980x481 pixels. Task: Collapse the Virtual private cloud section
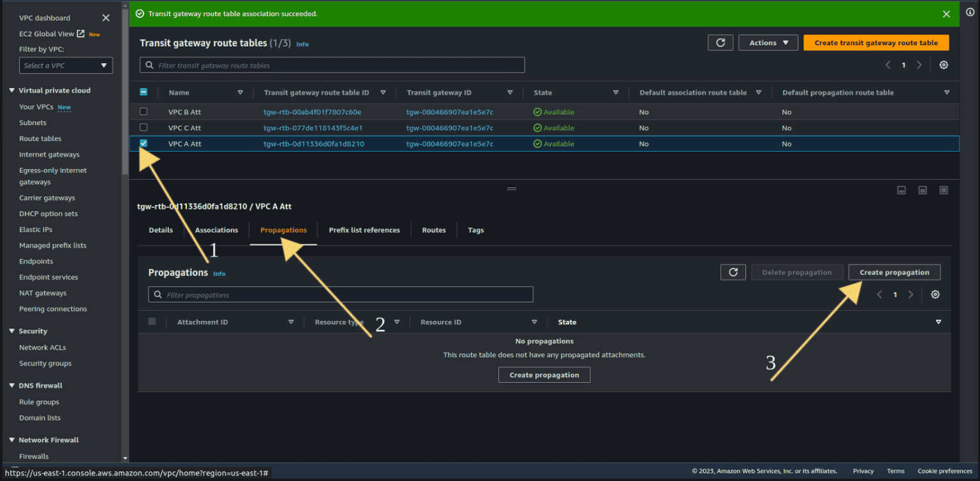point(10,90)
